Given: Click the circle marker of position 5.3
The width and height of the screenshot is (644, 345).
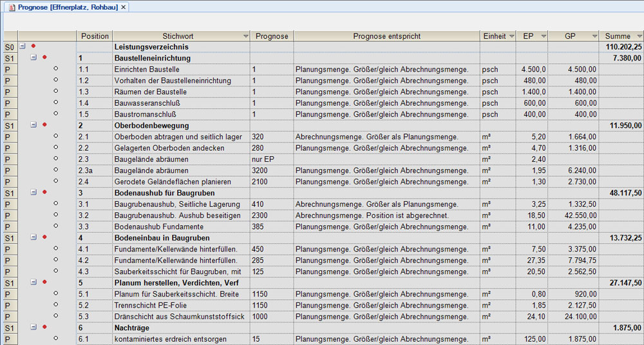Looking at the screenshot, I should pyautogui.click(x=56, y=316).
